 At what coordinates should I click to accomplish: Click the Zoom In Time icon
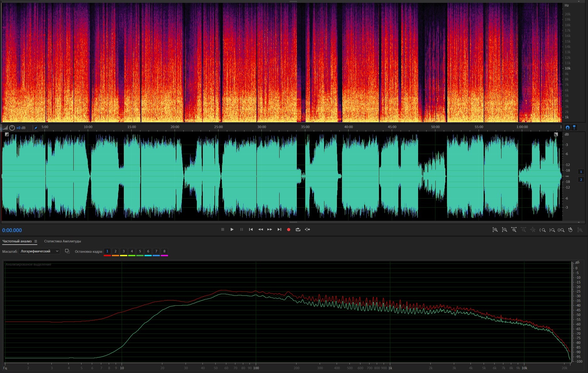514,230
